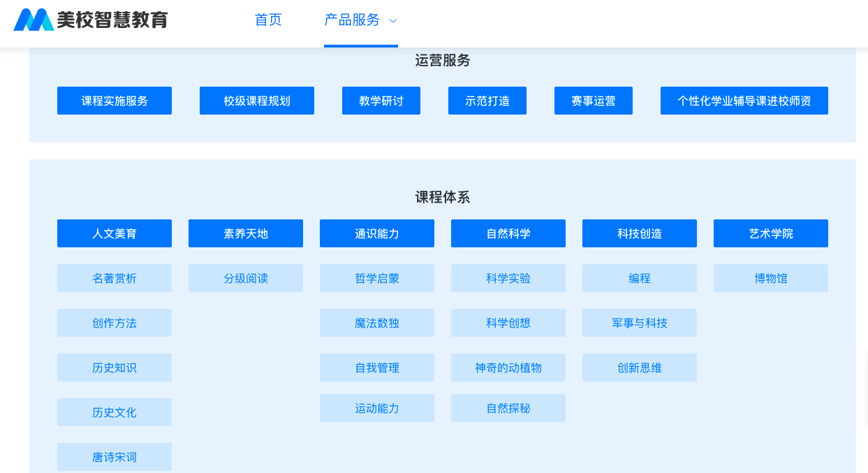This screenshot has height=473, width=868.
Task: Select the 示范打造 service
Action: 487,100
